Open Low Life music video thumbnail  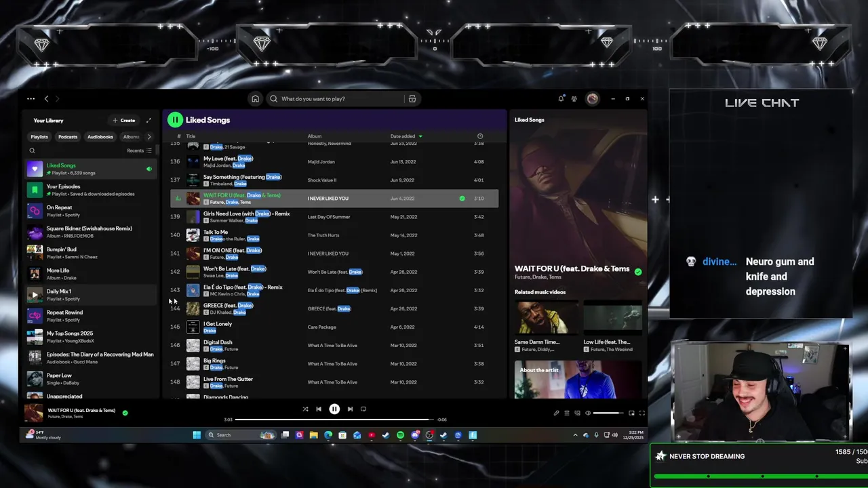tap(613, 318)
